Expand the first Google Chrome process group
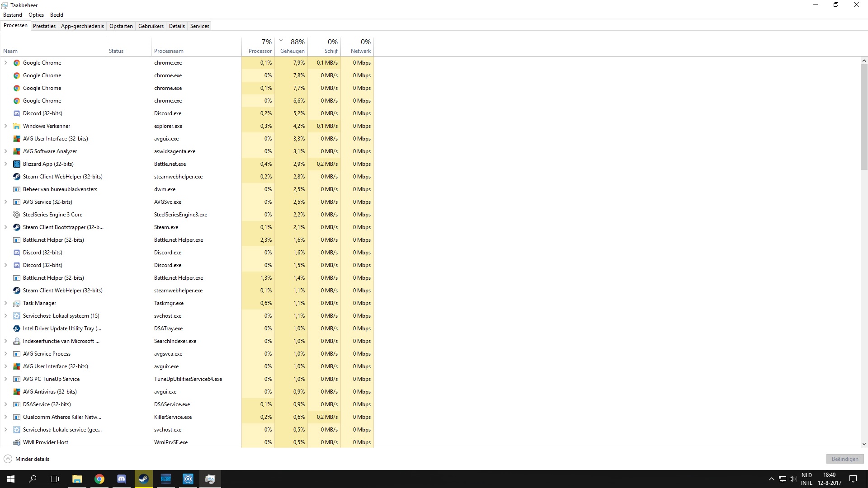The width and height of the screenshot is (868, 488). pyautogui.click(x=5, y=63)
